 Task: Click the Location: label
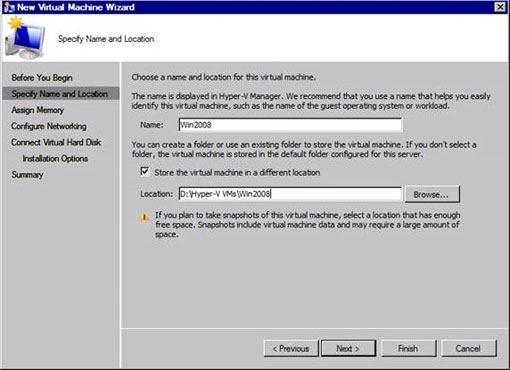[157, 194]
